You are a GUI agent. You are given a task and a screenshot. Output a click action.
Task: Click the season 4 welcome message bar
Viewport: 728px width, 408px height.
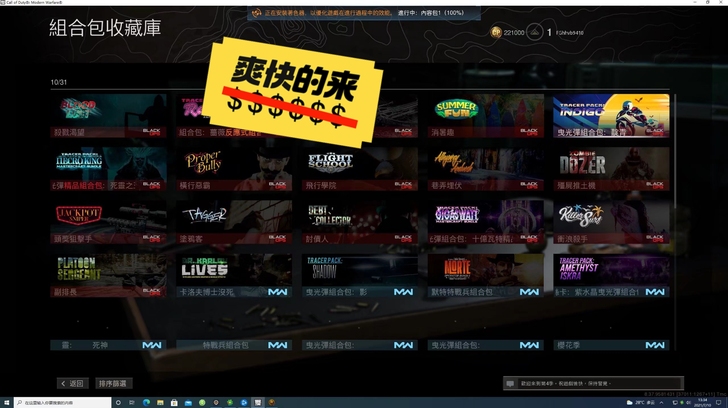(593, 383)
